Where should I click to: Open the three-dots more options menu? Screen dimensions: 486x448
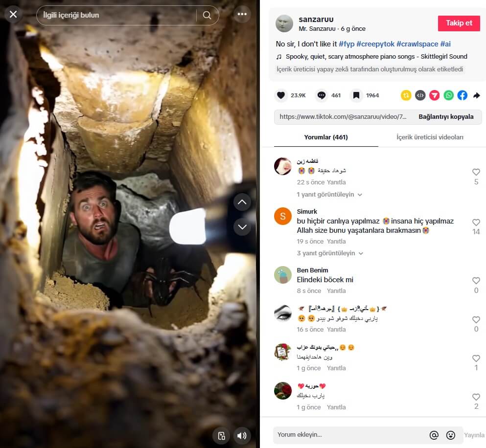(242, 14)
